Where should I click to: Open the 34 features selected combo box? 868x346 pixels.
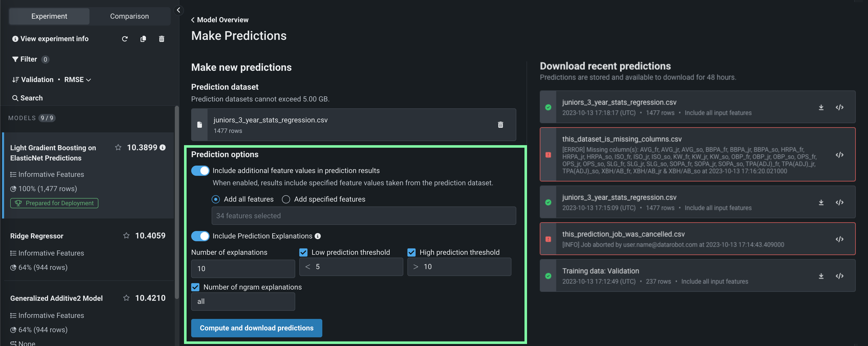363,216
